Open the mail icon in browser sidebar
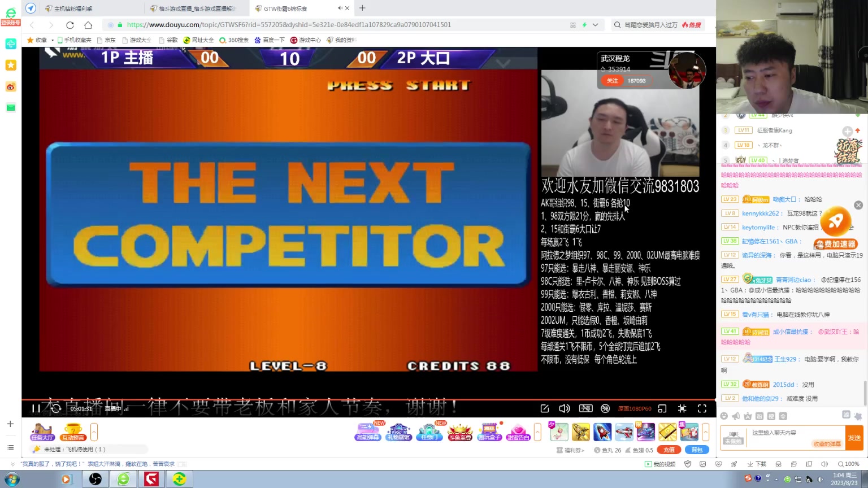 [x=11, y=107]
